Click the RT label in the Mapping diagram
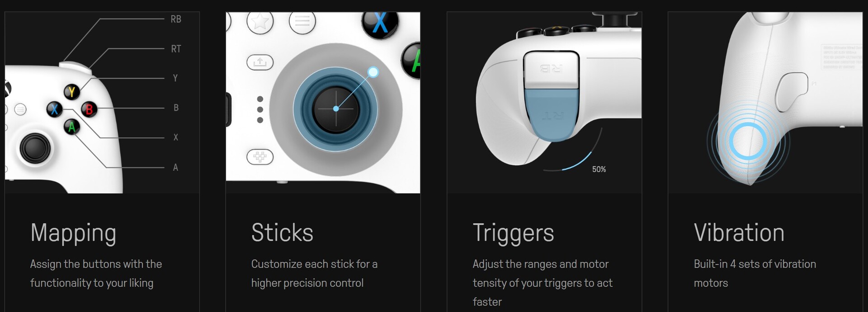This screenshot has height=312, width=868. tap(176, 49)
